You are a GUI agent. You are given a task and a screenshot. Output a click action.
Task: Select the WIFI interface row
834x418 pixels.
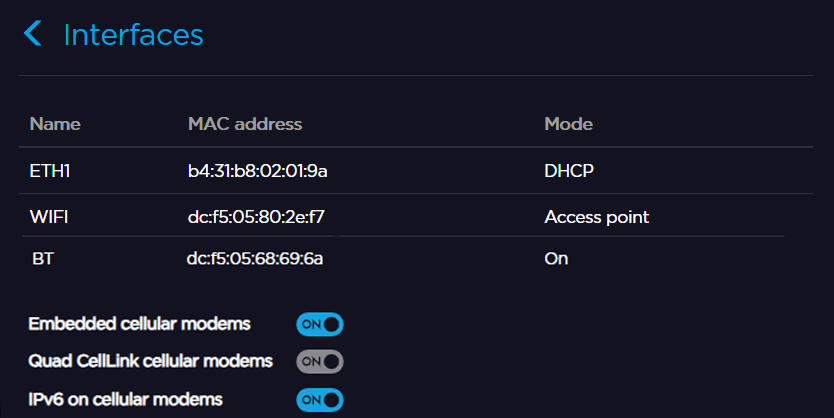pos(48,216)
